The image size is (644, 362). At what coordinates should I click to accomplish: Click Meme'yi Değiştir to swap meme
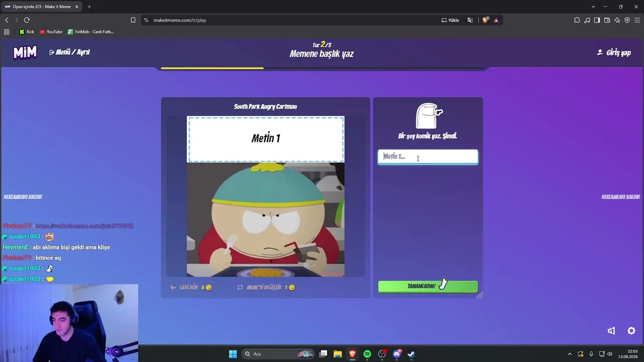pyautogui.click(x=266, y=288)
